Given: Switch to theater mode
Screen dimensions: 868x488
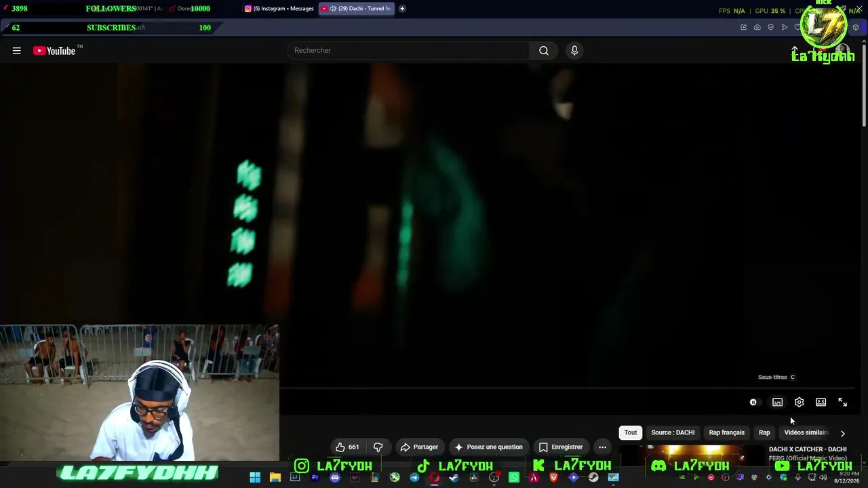Looking at the screenshot, I should click(821, 403).
